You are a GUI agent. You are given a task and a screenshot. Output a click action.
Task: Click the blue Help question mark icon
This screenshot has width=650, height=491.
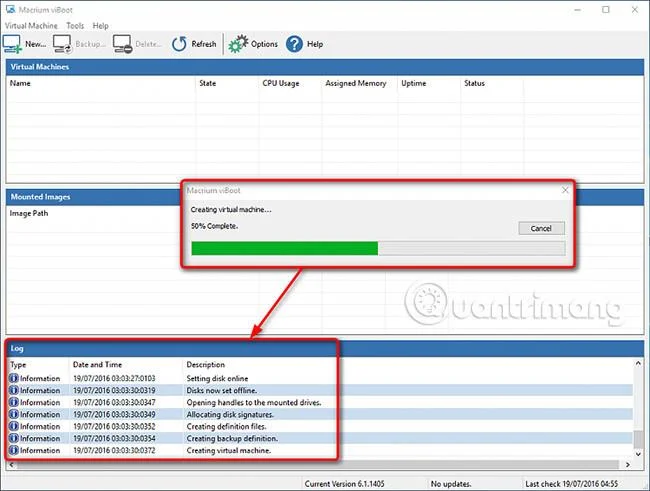294,44
